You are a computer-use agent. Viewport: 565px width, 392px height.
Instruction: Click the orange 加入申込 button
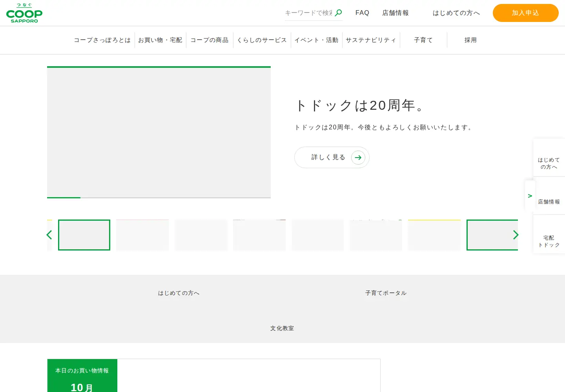coord(525,13)
